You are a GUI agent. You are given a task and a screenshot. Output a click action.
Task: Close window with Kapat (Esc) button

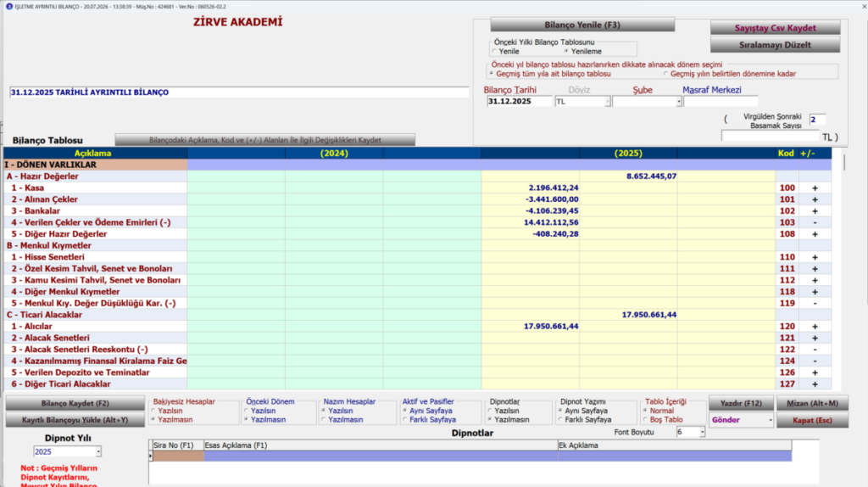tap(812, 420)
